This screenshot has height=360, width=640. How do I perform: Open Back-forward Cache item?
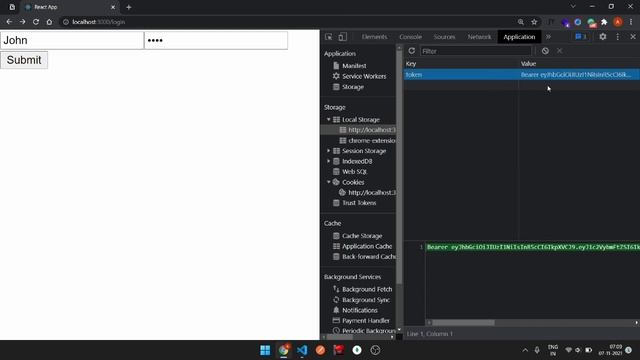click(369, 257)
